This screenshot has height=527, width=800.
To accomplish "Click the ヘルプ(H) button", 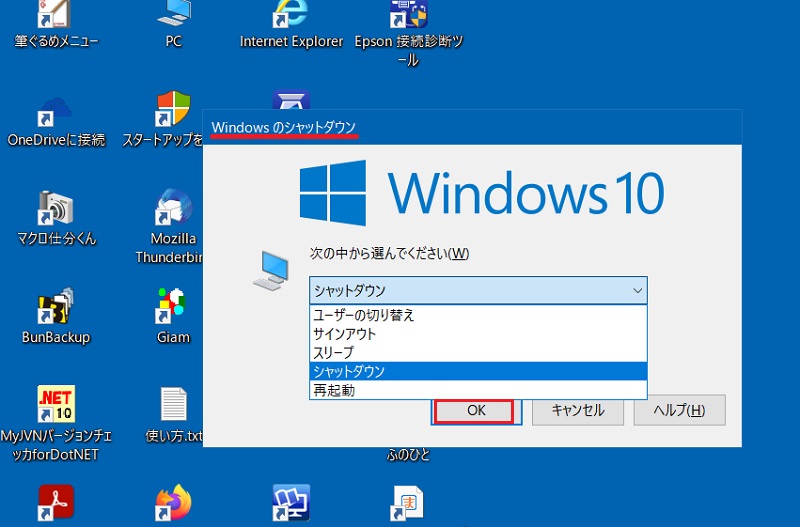I will pos(679,410).
